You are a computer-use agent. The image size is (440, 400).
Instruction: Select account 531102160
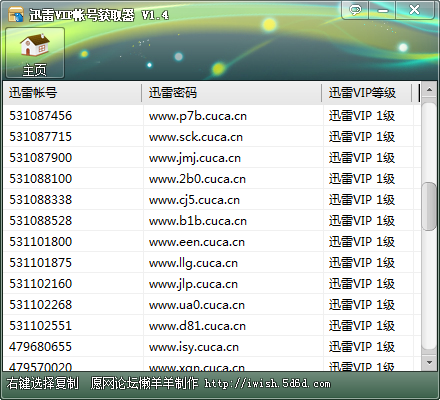41,284
